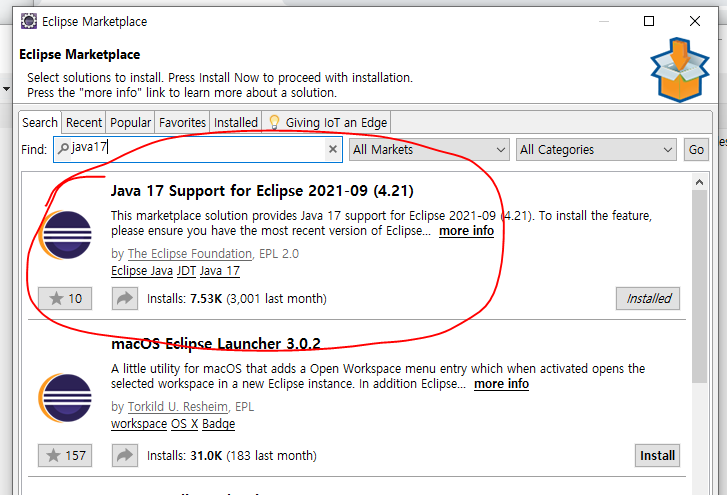The height and width of the screenshot is (495, 727).
Task: Click the OS X tag link
Action: point(185,424)
